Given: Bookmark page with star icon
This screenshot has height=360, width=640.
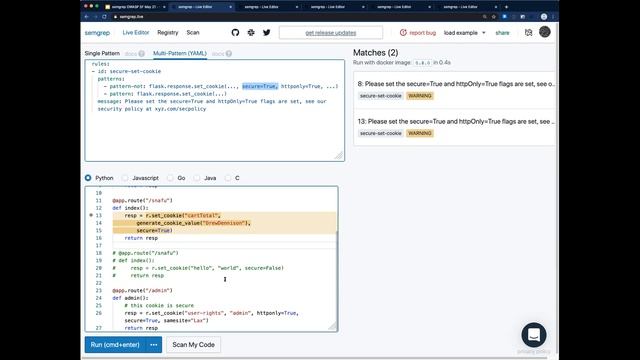Looking at the screenshot, I should click(493, 17).
